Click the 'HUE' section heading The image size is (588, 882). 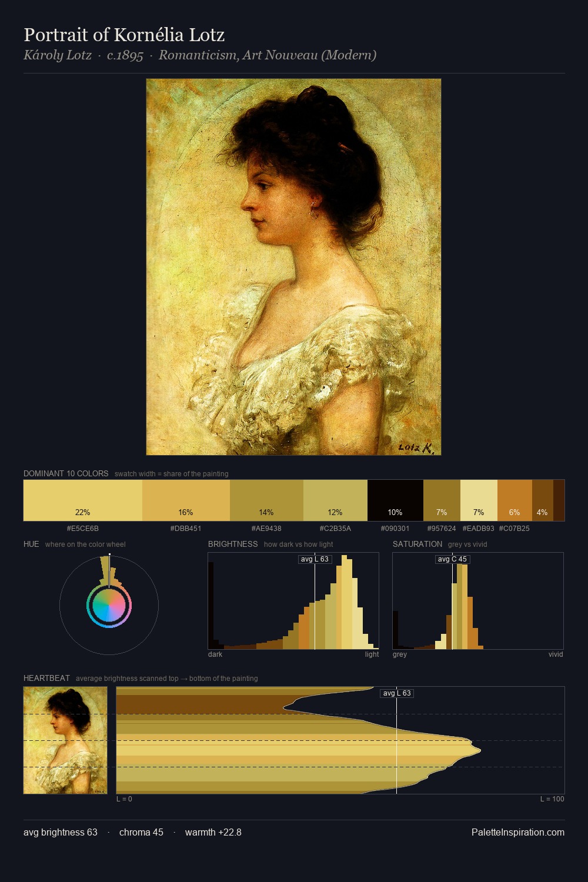[x=31, y=544]
